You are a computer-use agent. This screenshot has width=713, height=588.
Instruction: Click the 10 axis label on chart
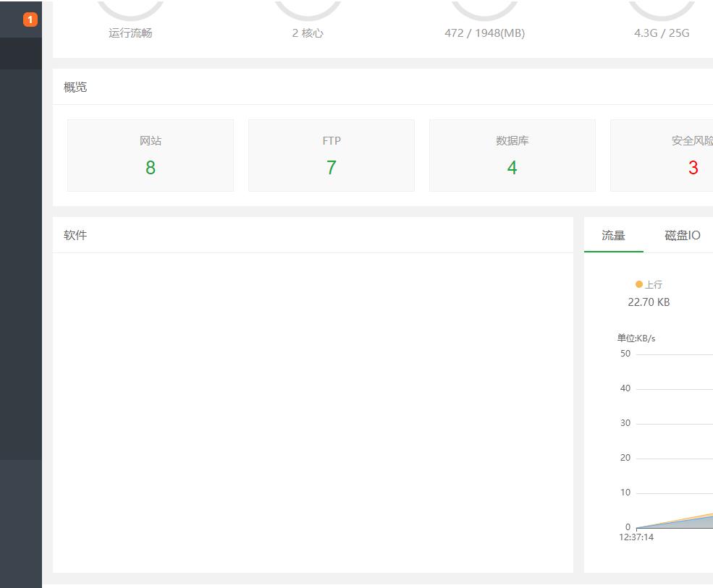625,492
